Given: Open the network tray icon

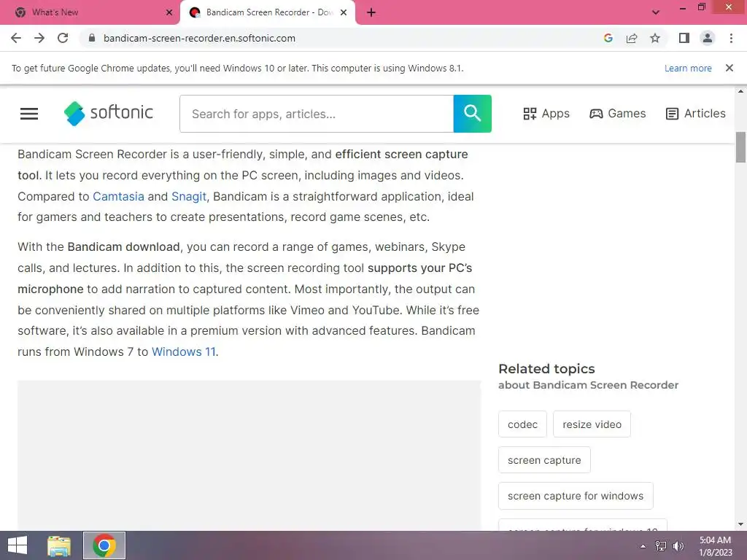Looking at the screenshot, I should (x=661, y=545).
